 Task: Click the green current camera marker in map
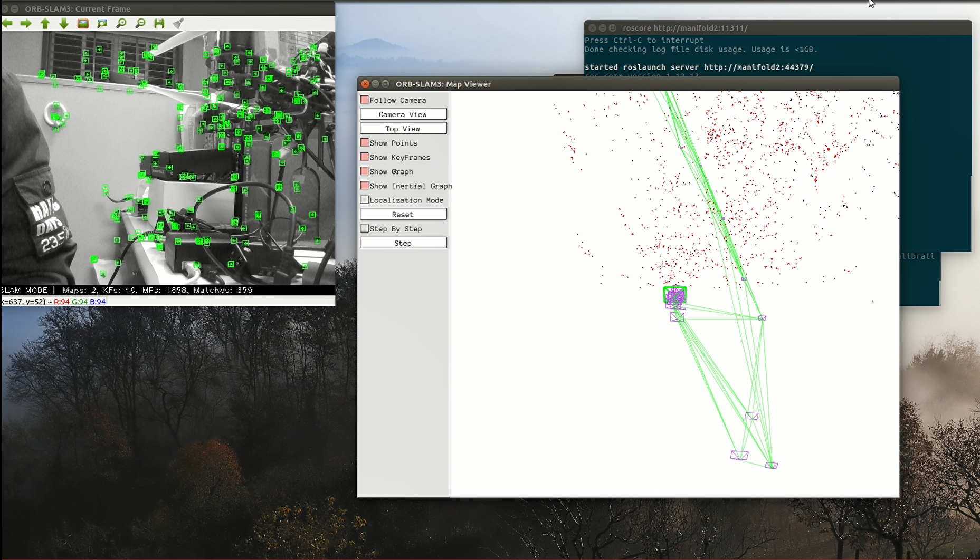click(674, 294)
